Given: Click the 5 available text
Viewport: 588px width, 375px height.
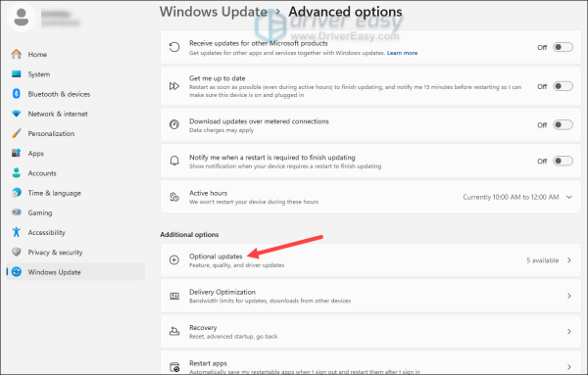Looking at the screenshot, I should point(542,260).
